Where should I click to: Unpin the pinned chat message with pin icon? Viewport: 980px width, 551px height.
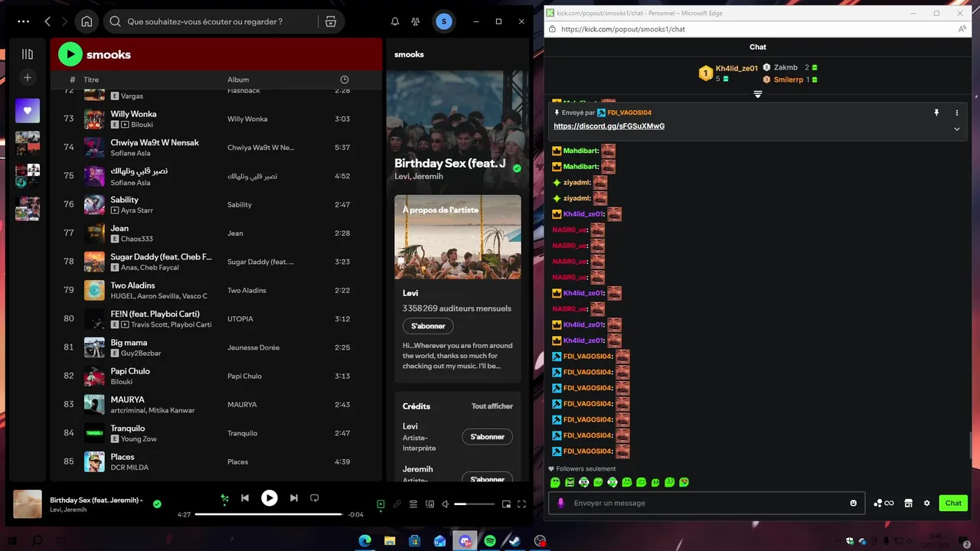click(x=936, y=112)
